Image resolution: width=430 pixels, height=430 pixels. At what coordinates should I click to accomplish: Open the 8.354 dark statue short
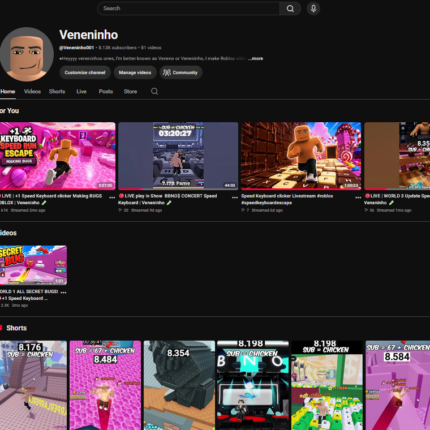(x=179, y=385)
